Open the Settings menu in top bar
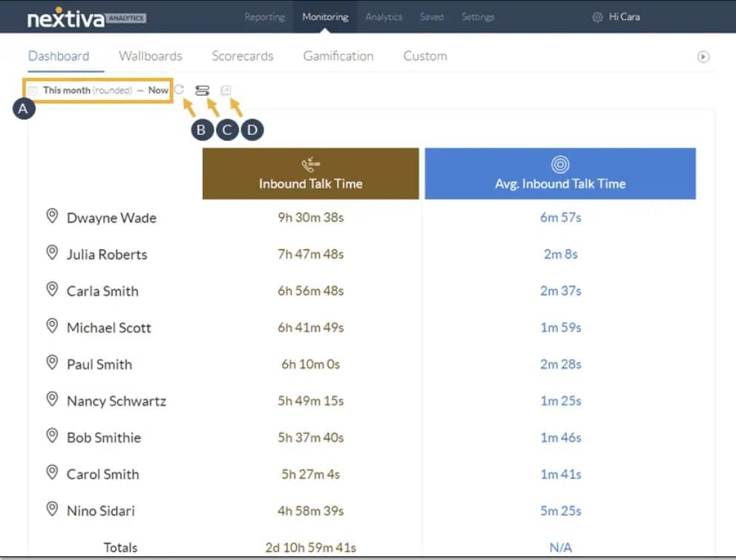Viewport: 736px width, 560px height. pos(478,17)
